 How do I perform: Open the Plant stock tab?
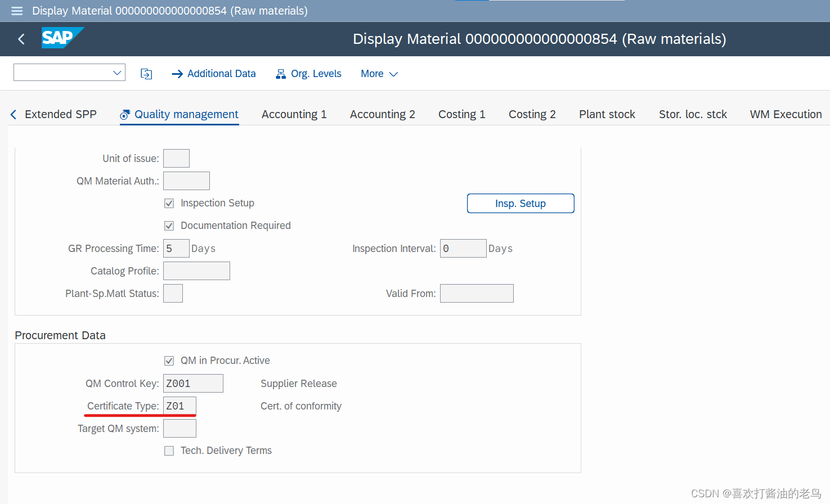pyautogui.click(x=607, y=114)
